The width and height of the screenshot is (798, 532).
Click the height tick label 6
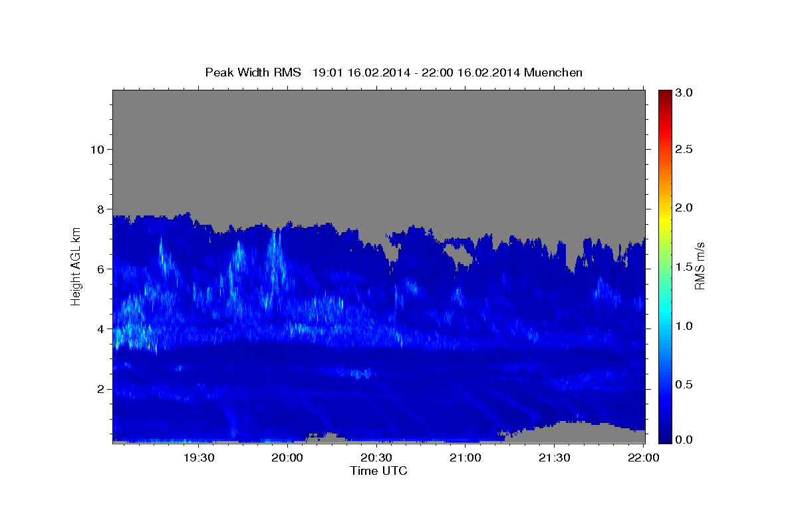pyautogui.click(x=99, y=269)
